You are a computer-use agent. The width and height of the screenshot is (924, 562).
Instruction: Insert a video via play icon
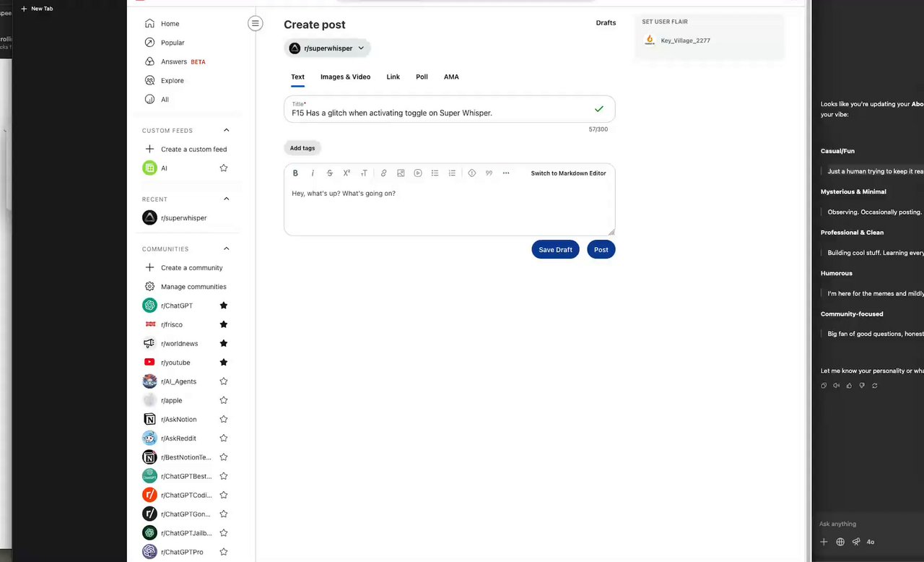(418, 173)
